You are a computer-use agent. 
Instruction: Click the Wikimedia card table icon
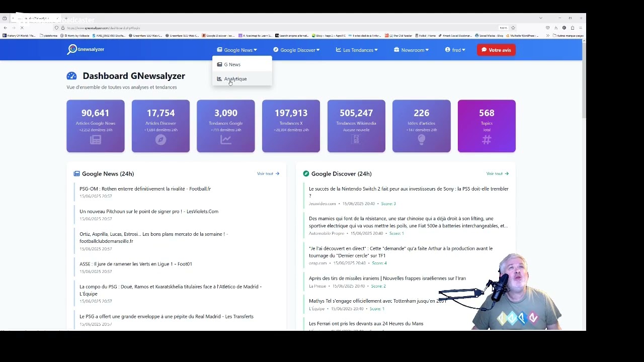click(x=356, y=140)
